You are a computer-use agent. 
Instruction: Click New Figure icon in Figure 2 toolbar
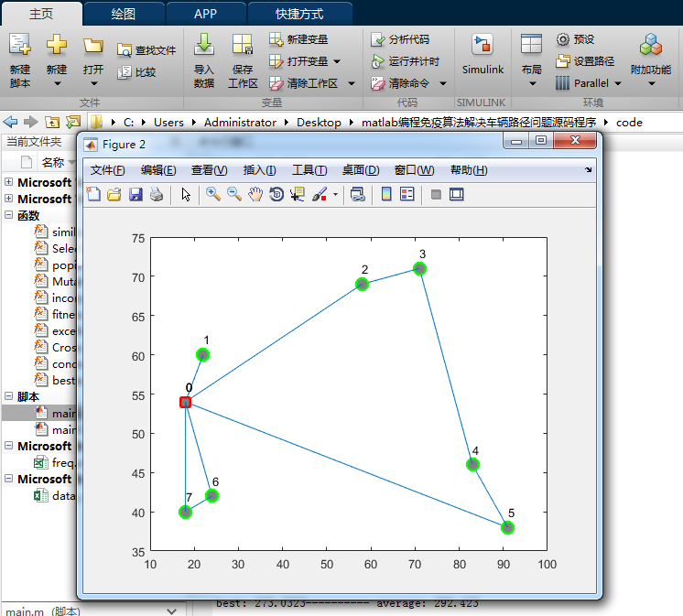point(93,194)
